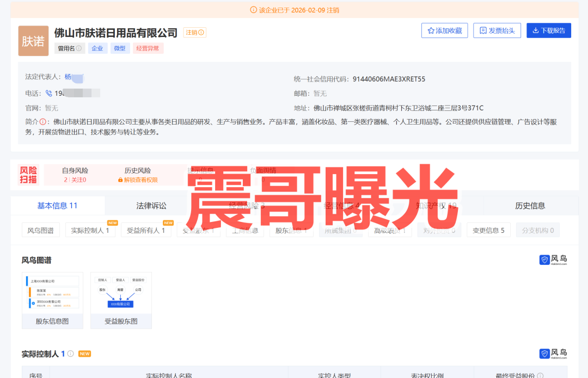Open 变更信息 5 section

[x=488, y=230]
